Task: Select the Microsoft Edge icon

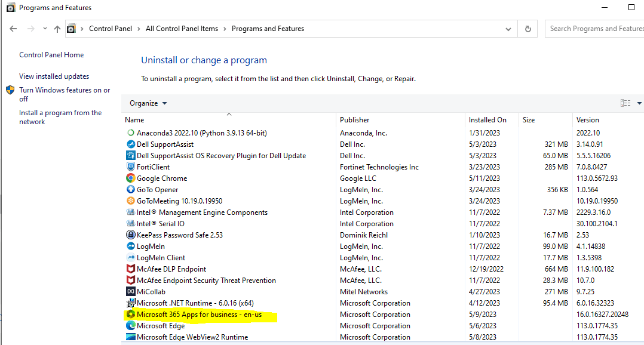Action: [x=131, y=325]
